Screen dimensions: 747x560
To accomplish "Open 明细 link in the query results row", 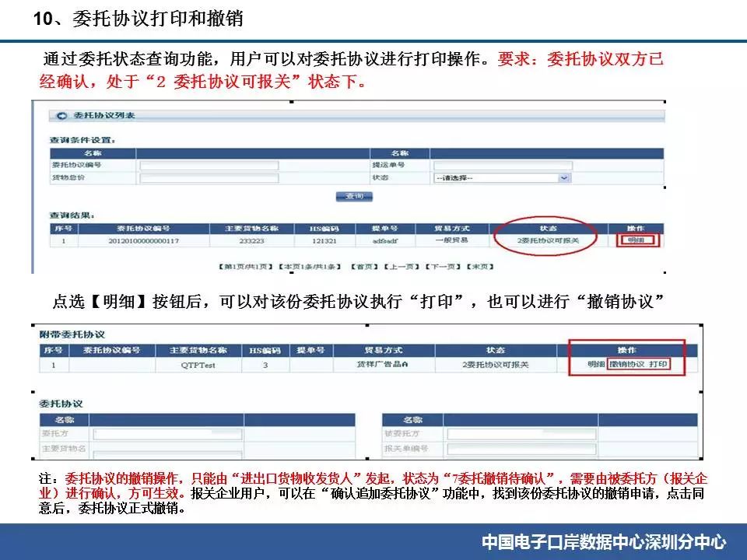I will point(637,241).
